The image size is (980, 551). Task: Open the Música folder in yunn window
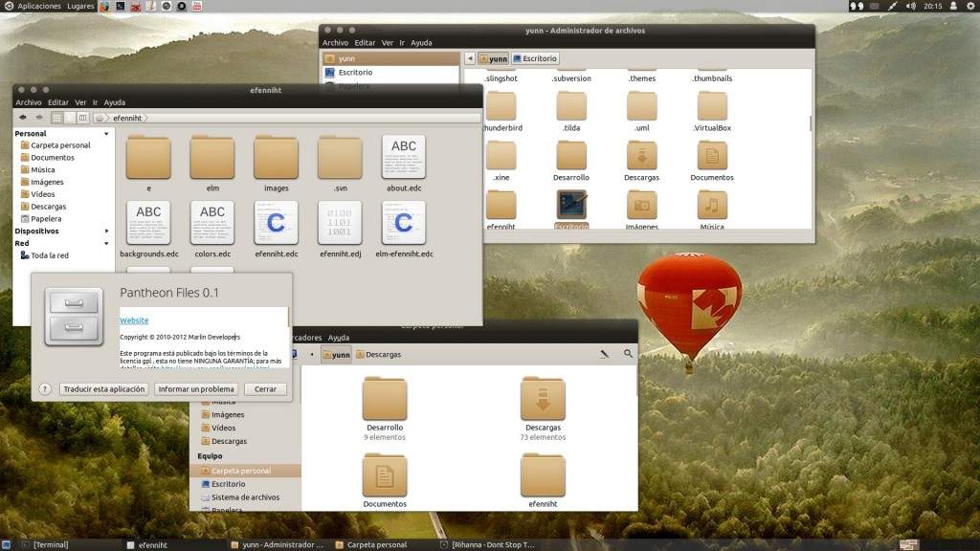(x=711, y=209)
